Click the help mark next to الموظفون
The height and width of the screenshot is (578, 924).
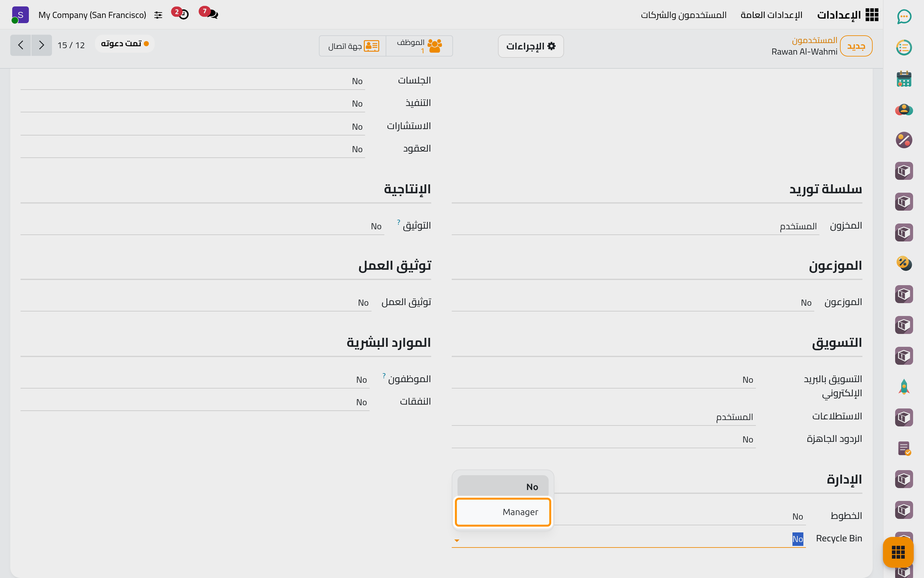pos(384,375)
